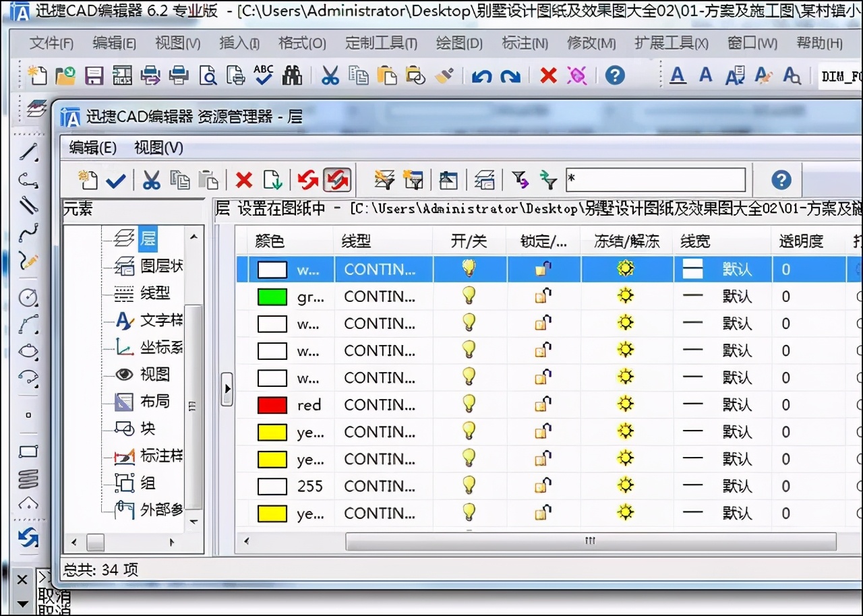Click the floppy disk Save icon
The image size is (863, 616).
click(94, 75)
